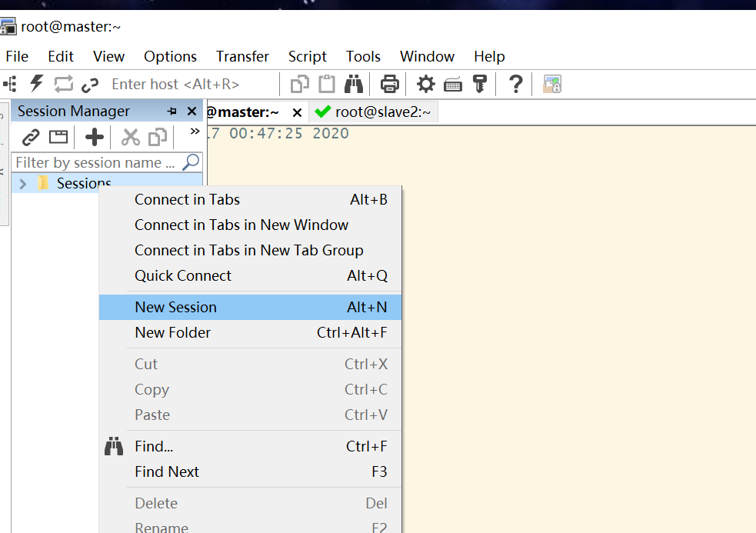Expand the Sessions folder arrow
Screen dimensions: 756x533
pyautogui.click(x=22, y=184)
